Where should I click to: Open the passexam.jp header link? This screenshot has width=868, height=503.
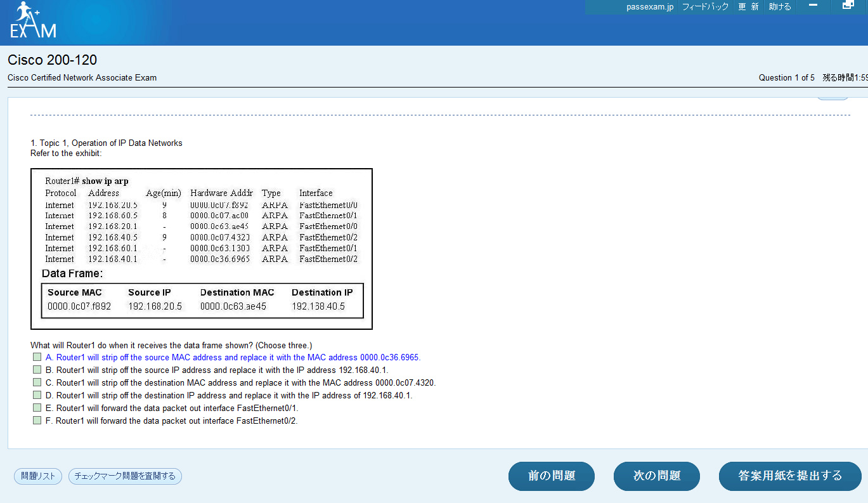click(x=650, y=7)
